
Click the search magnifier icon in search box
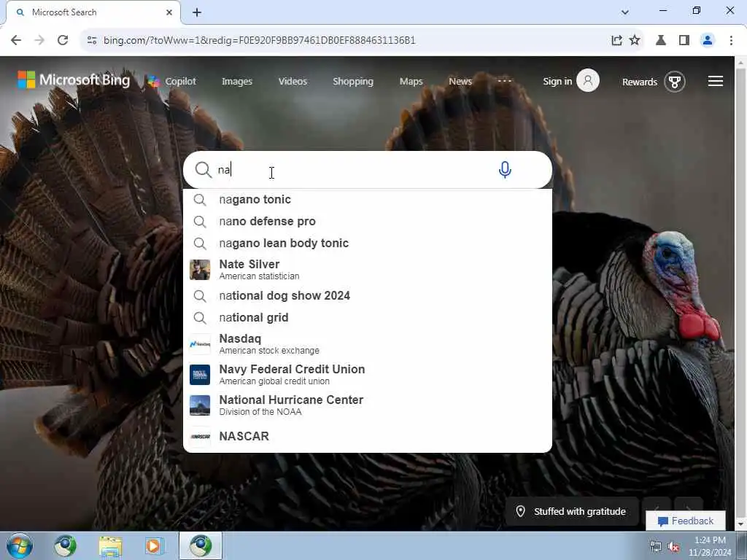point(203,169)
